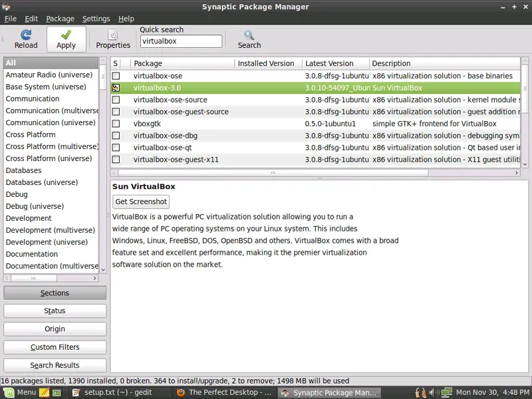Click the package list's horizontal scrollbar thumb
The height and width of the screenshot is (399, 532).
(x=273, y=173)
